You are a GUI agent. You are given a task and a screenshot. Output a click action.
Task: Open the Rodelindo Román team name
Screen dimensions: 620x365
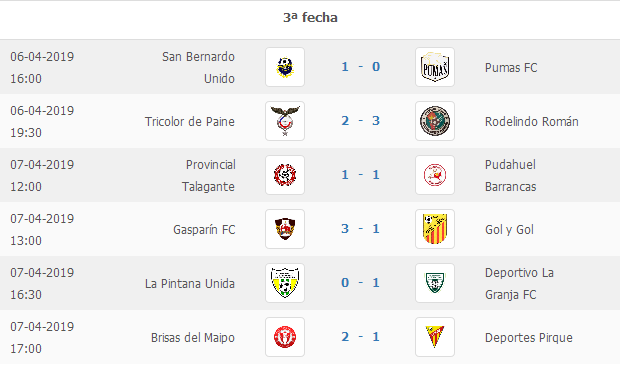(x=531, y=121)
